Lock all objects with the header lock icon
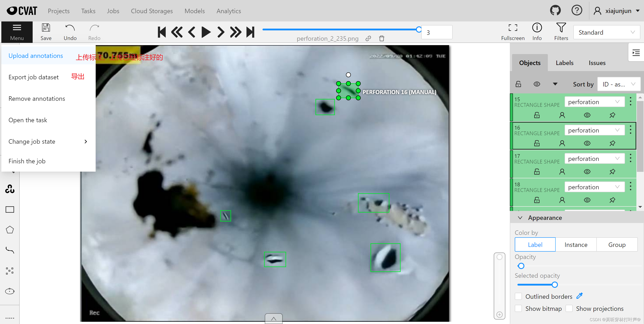This screenshot has height=324, width=644. tap(518, 84)
